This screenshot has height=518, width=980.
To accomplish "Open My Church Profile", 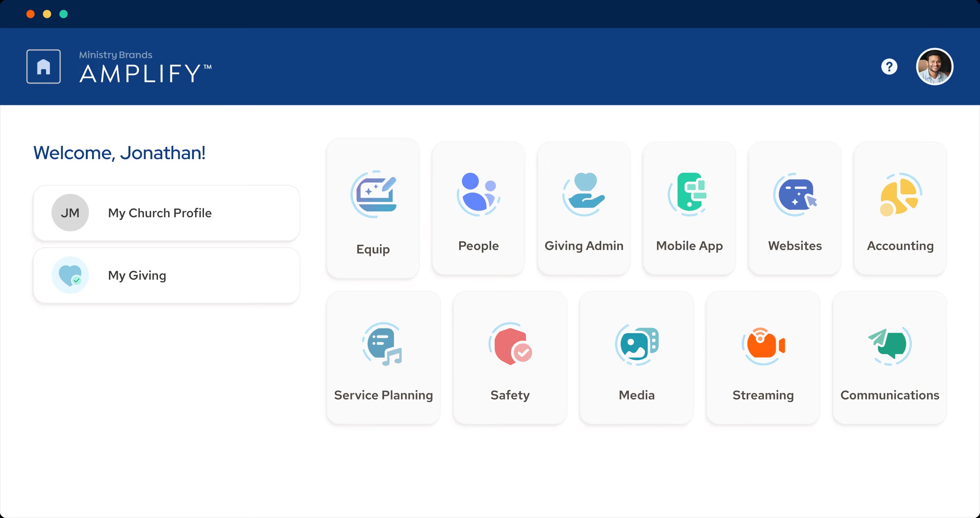I will coord(167,213).
